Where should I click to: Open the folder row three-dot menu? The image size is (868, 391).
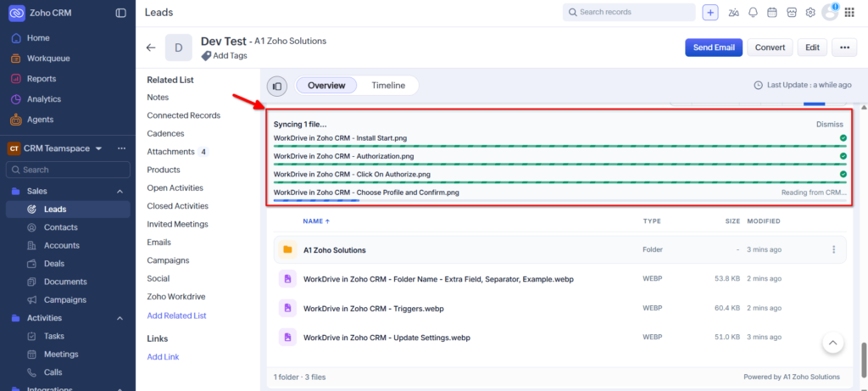pos(834,249)
